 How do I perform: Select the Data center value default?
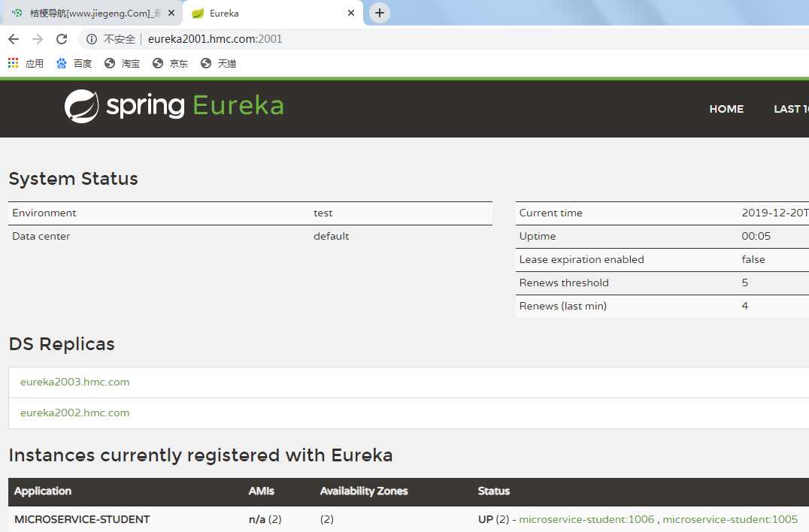(332, 236)
